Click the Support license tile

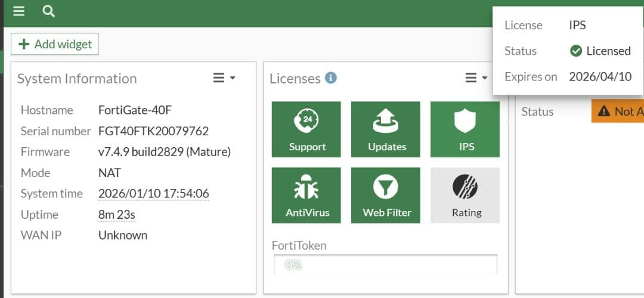tap(306, 129)
